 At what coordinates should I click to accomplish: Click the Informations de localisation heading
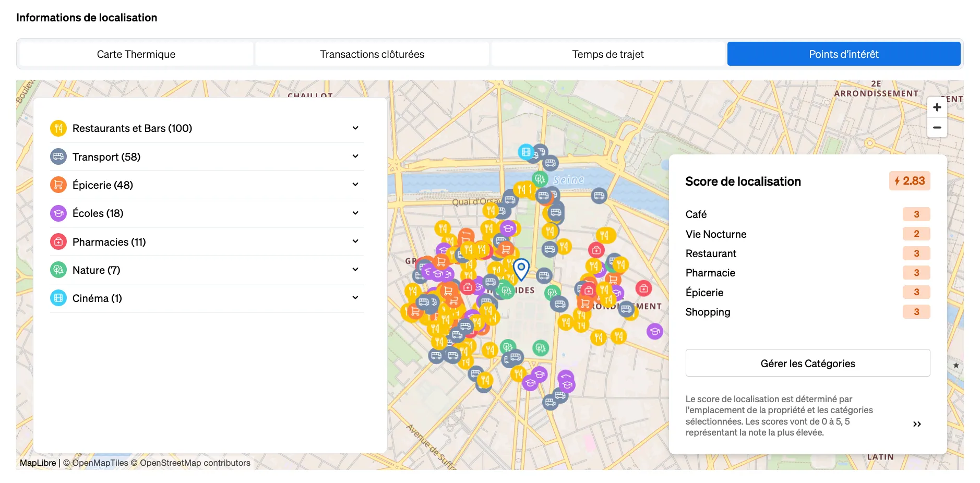87,18
